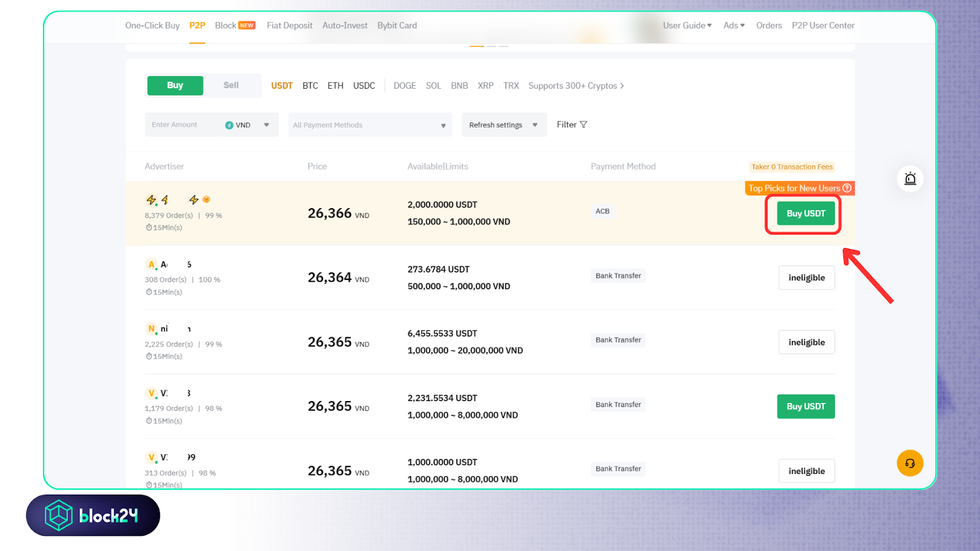Open the customer support headset chat
The image size is (980, 551).
(x=910, y=463)
